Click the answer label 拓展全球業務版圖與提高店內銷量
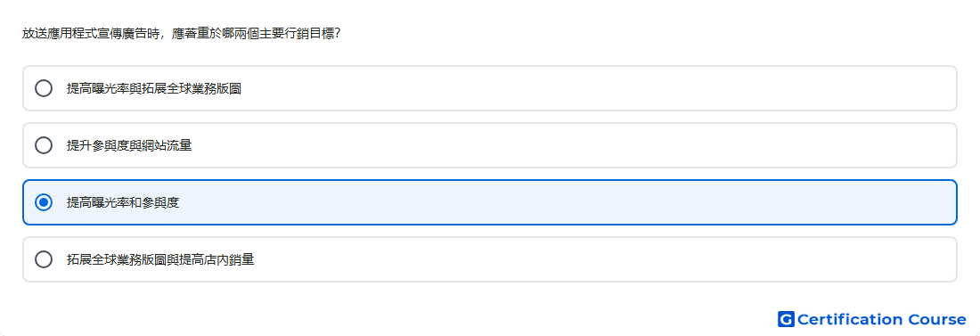 (x=160, y=259)
